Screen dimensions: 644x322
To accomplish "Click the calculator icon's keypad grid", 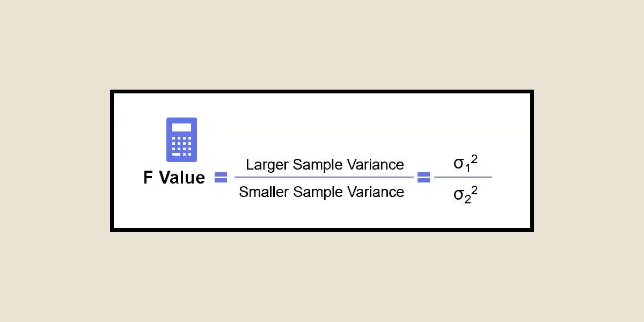I will (181, 145).
